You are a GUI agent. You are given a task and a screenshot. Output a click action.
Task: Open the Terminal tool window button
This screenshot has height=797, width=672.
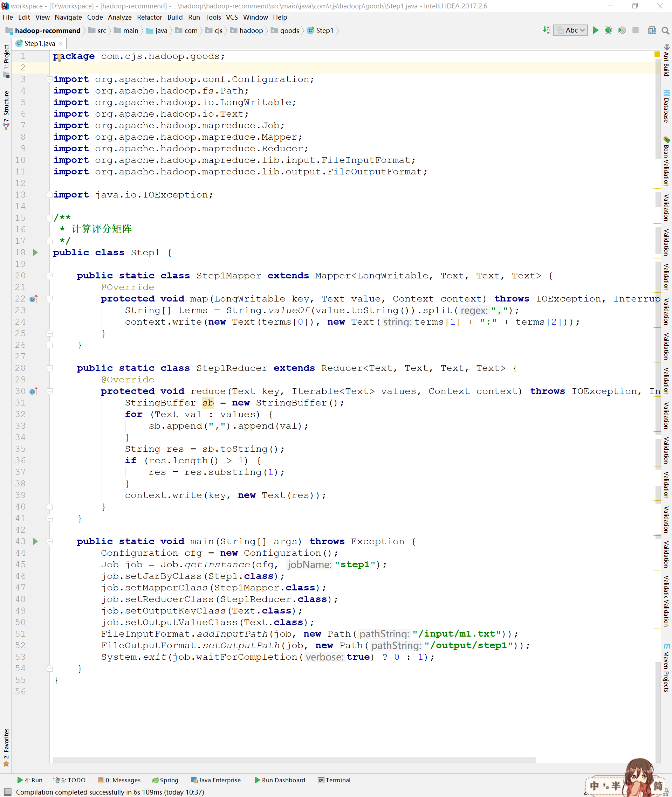click(334, 780)
